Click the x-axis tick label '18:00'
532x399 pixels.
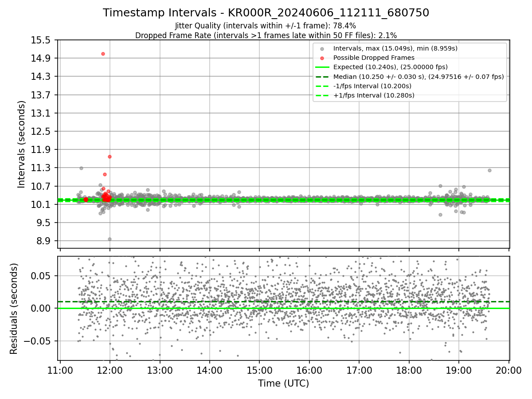[x=409, y=371]
